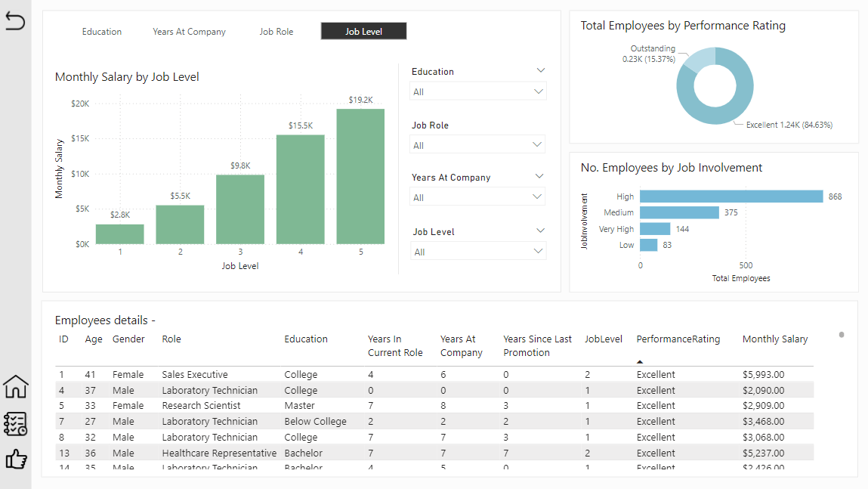The height and width of the screenshot is (489, 868).
Task: Click the High job involvement bar
Action: coord(731,197)
